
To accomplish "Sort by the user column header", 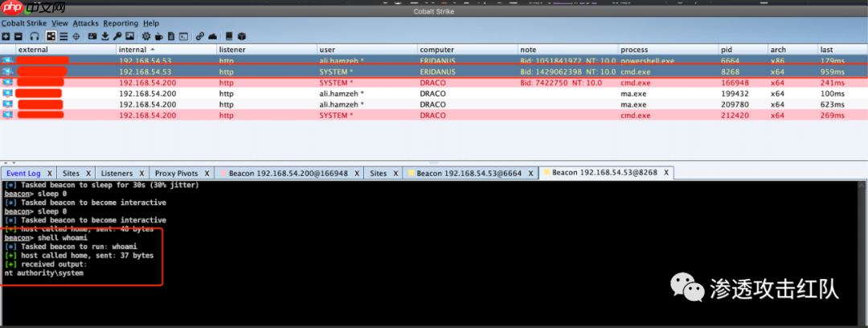I will (367, 50).
